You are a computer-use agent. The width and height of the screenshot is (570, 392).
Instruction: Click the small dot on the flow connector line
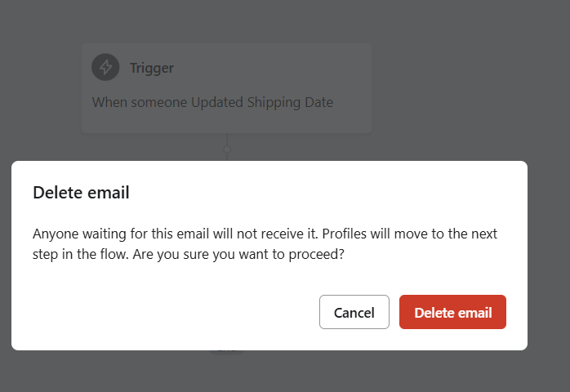pos(227,149)
